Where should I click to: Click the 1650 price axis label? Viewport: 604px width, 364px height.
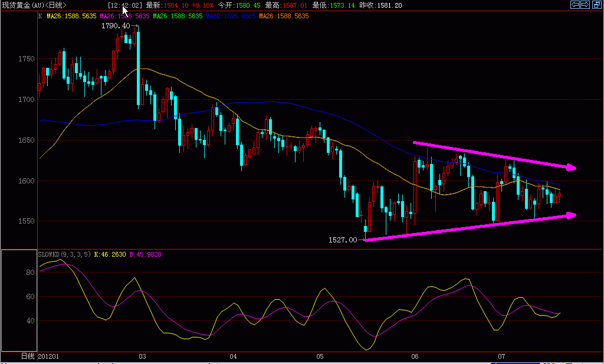click(x=26, y=140)
